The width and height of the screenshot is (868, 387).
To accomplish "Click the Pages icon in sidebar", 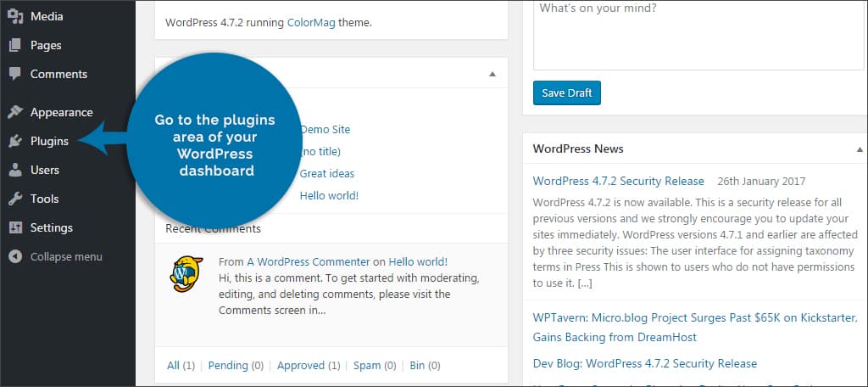I will (15, 45).
